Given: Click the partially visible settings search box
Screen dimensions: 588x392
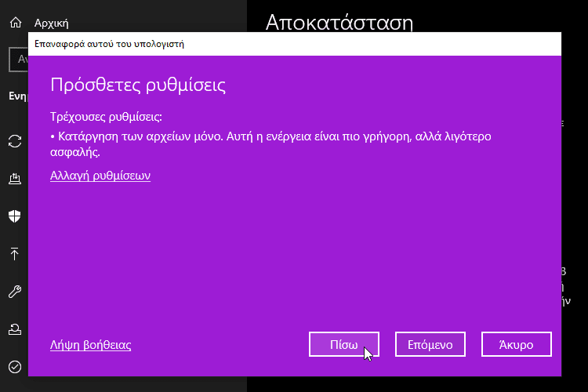Looking at the screenshot, I should point(17,59).
